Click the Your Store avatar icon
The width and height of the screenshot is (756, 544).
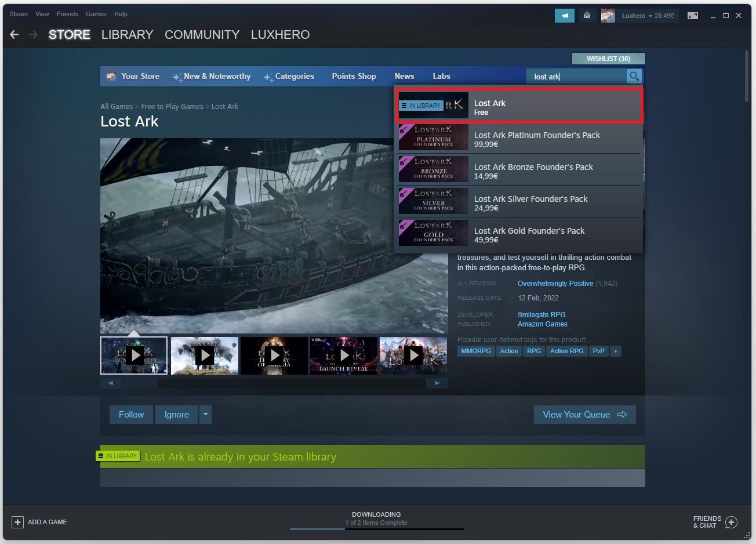coord(111,76)
